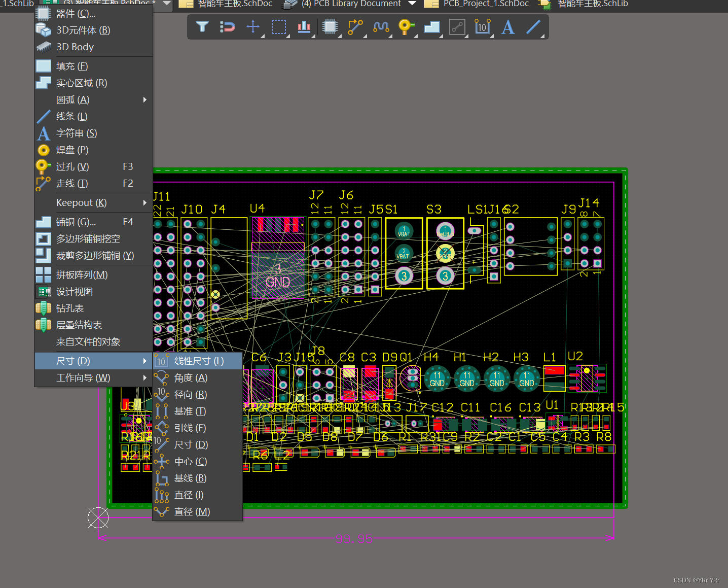Activate the interactive routing toolbar icon
The image size is (728, 588).
[x=355, y=26]
